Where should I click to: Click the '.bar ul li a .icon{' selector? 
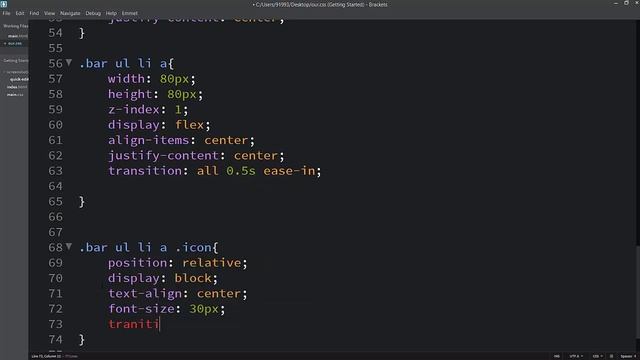click(149, 247)
